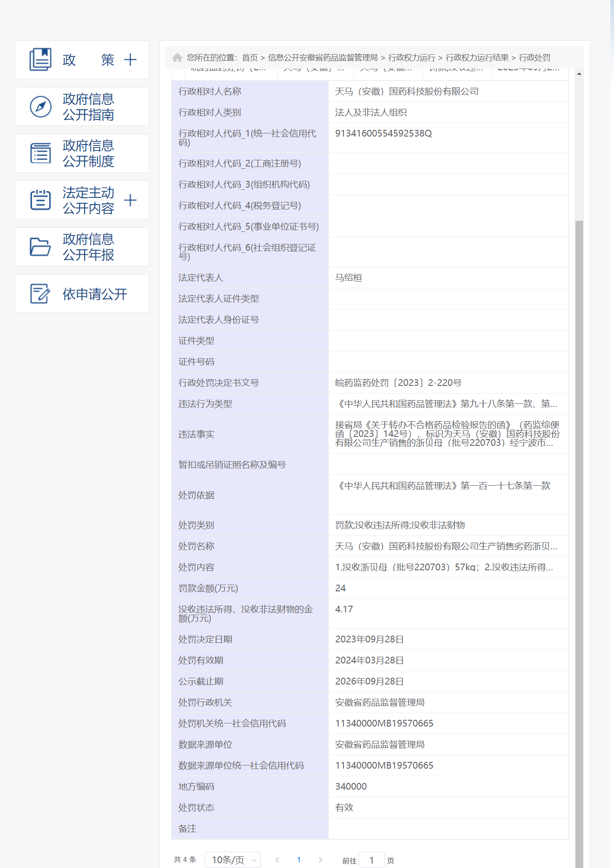The height and width of the screenshot is (868, 614).
Task: Click the vertical scrollbar thumb
Action: 579,544
